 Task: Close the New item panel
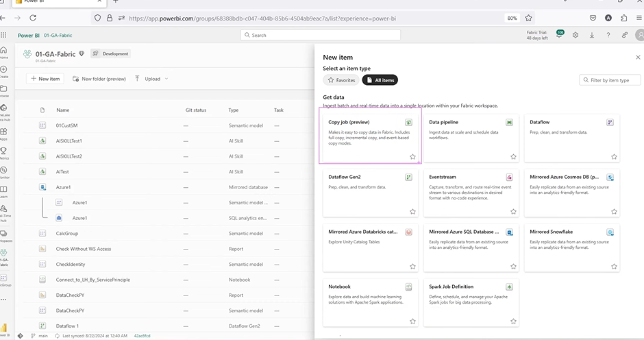[638, 57]
